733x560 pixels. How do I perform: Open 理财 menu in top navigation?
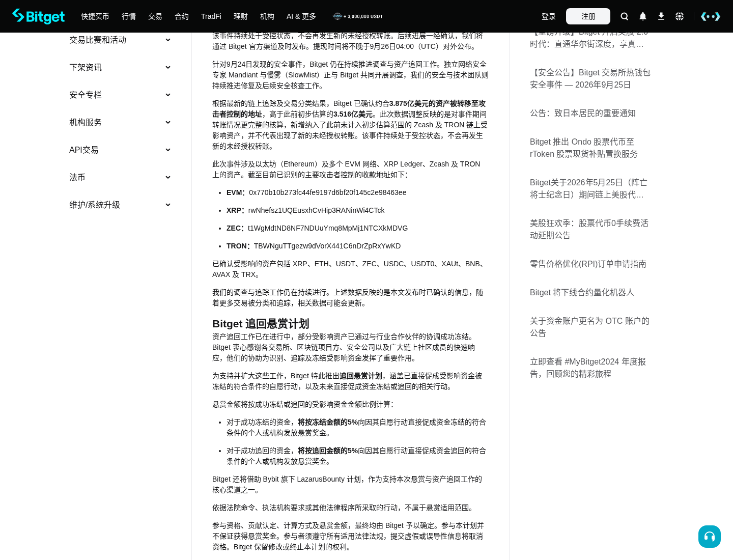(241, 16)
